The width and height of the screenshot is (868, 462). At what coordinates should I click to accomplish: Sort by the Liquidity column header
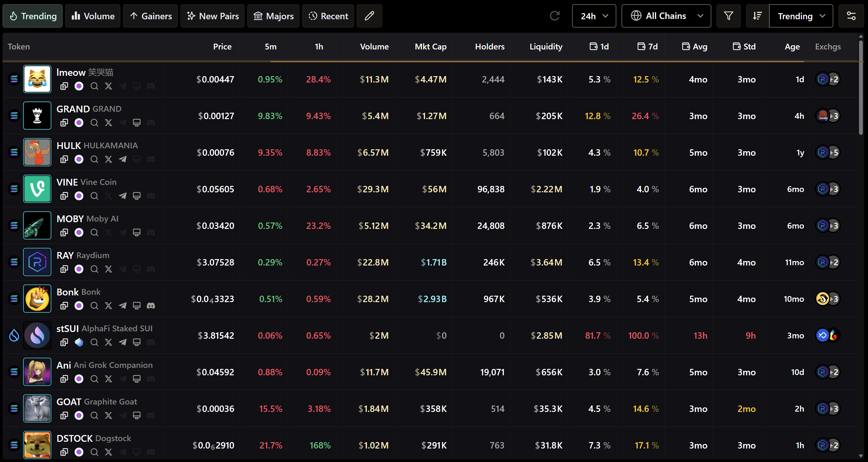click(x=546, y=47)
